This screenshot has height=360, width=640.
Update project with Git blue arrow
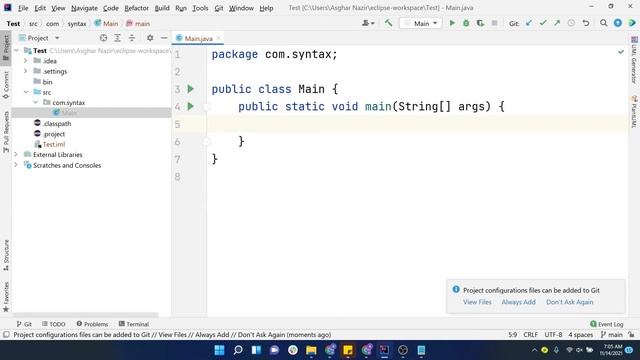pos(529,23)
